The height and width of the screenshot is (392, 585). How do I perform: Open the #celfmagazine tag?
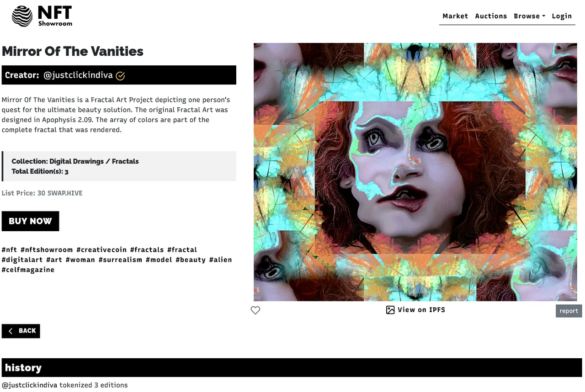(x=28, y=270)
